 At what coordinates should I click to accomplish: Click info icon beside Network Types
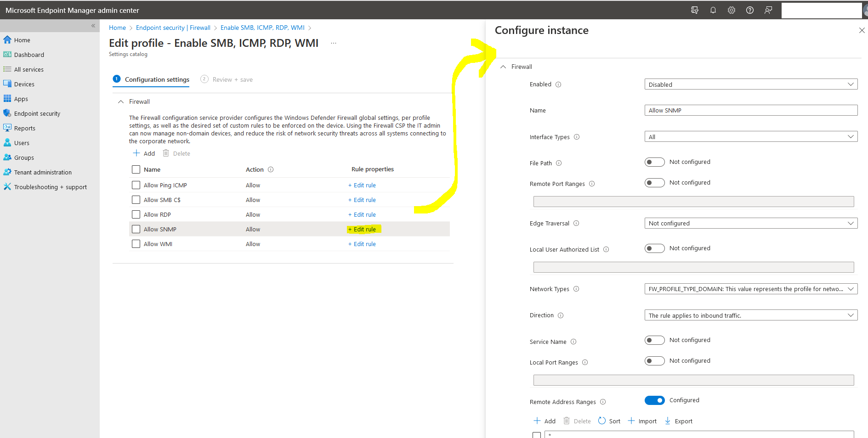(x=576, y=289)
